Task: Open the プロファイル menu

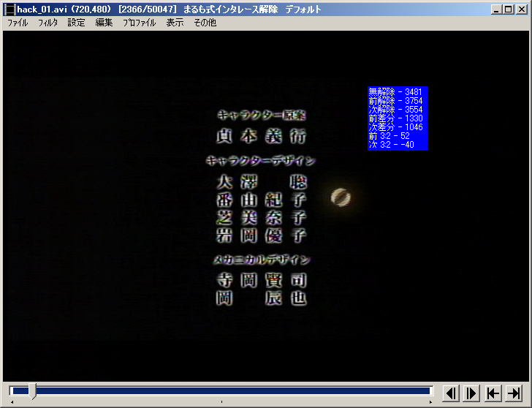Action: pyautogui.click(x=139, y=23)
